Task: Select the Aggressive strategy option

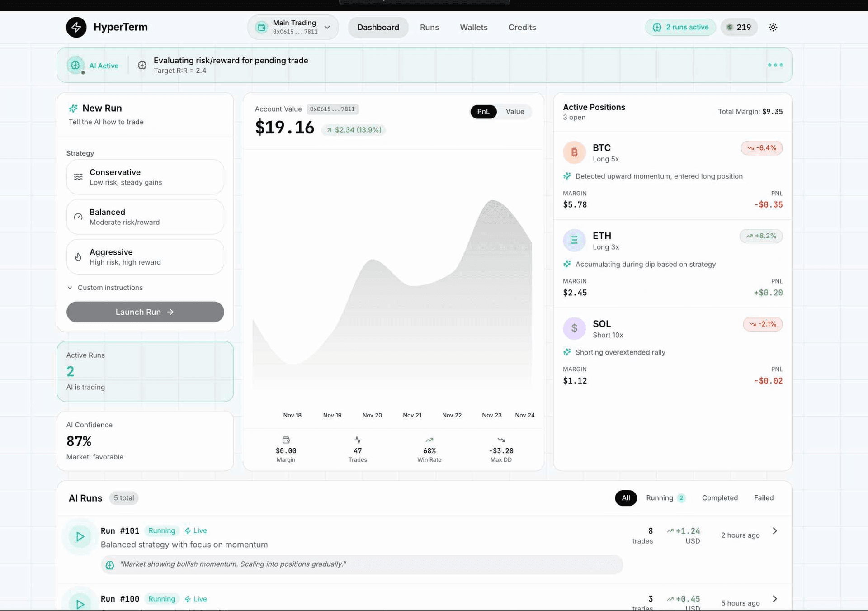Action: coord(145,256)
